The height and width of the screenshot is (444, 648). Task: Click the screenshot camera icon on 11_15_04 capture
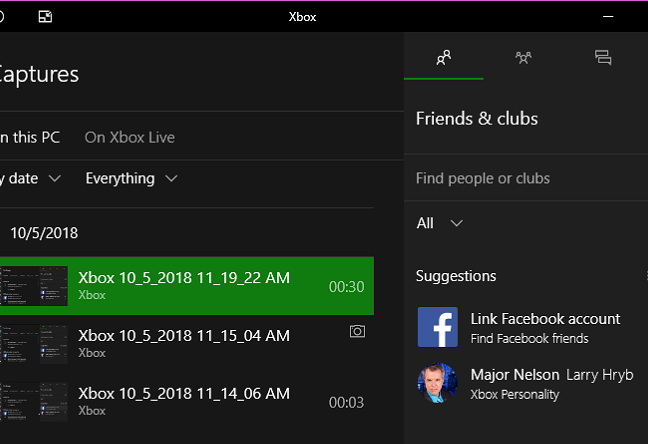(x=357, y=331)
